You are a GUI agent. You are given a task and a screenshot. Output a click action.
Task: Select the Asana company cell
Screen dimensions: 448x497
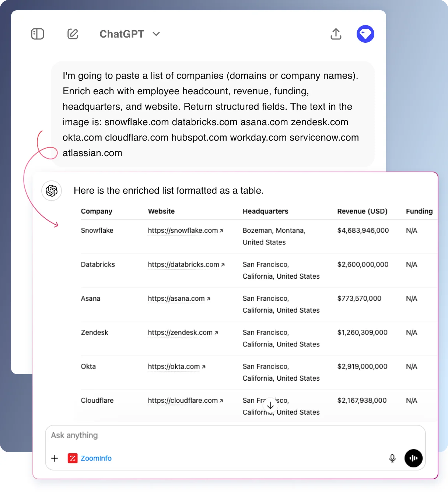[90, 299]
